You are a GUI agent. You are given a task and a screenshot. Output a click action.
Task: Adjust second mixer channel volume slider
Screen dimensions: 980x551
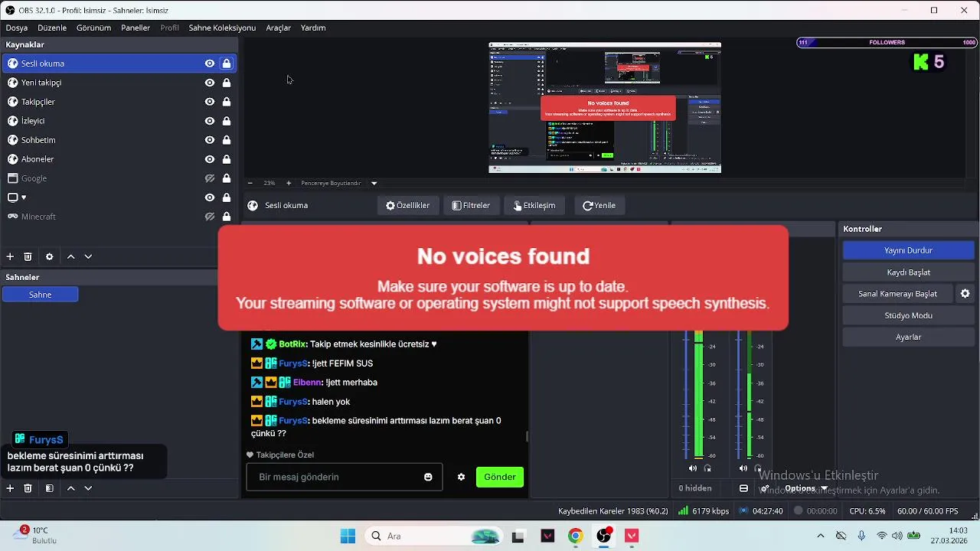[738, 394]
